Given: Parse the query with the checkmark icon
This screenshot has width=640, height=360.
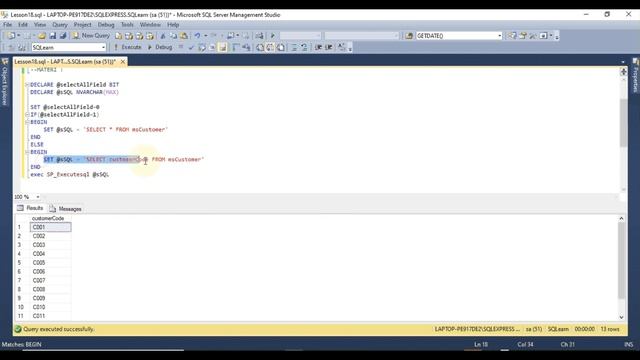Looking at the screenshot, I should click(191, 47).
